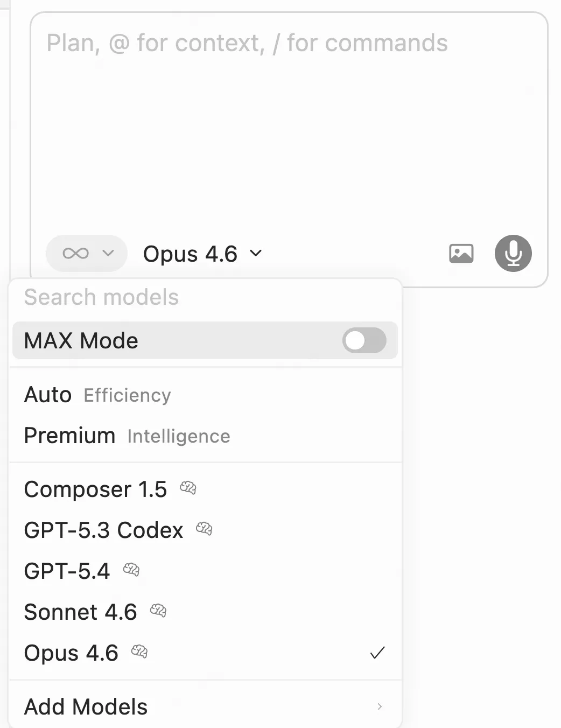Image resolution: width=561 pixels, height=728 pixels.
Task: Focus the chat prompt text area
Action: point(289,129)
